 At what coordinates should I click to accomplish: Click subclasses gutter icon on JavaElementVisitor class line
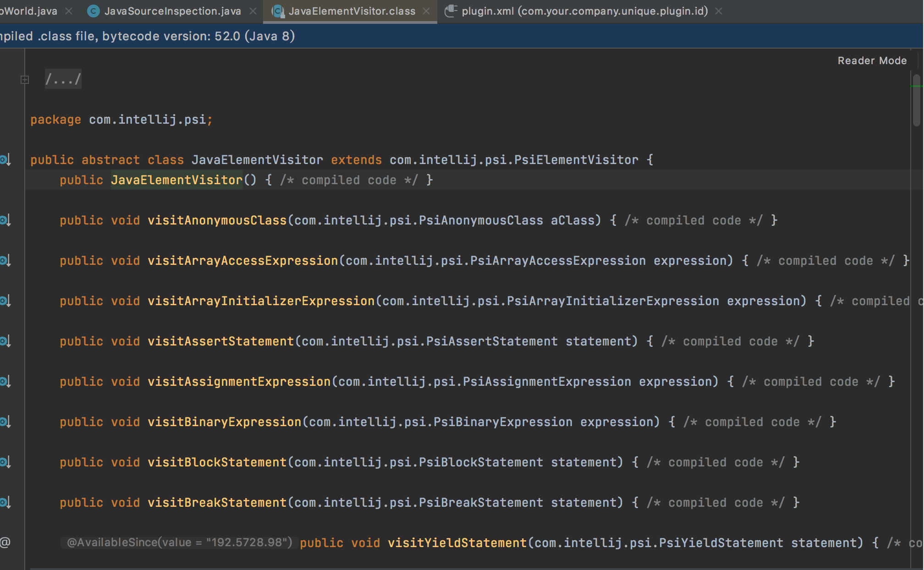[x=5, y=160]
